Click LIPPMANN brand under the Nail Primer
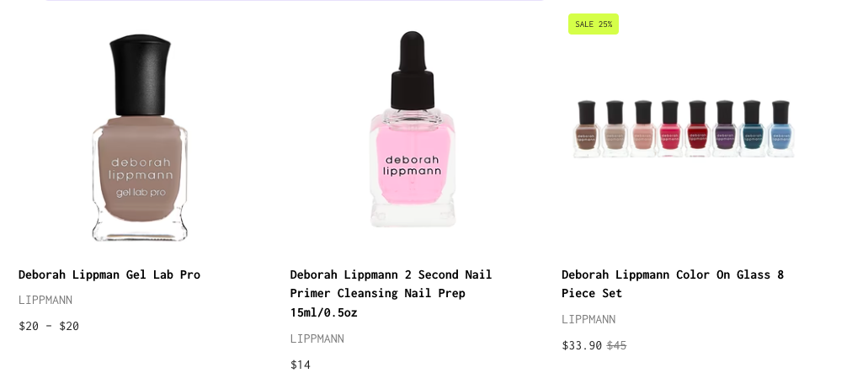 point(317,338)
